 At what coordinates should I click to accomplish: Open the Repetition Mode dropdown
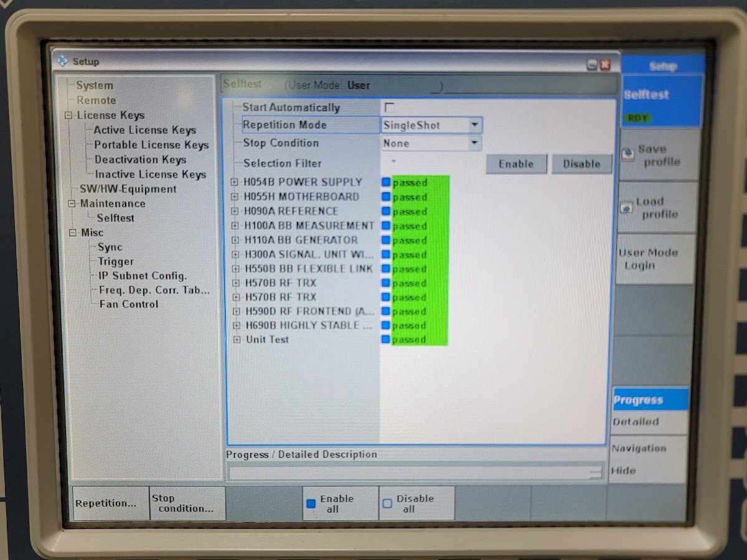click(x=475, y=125)
